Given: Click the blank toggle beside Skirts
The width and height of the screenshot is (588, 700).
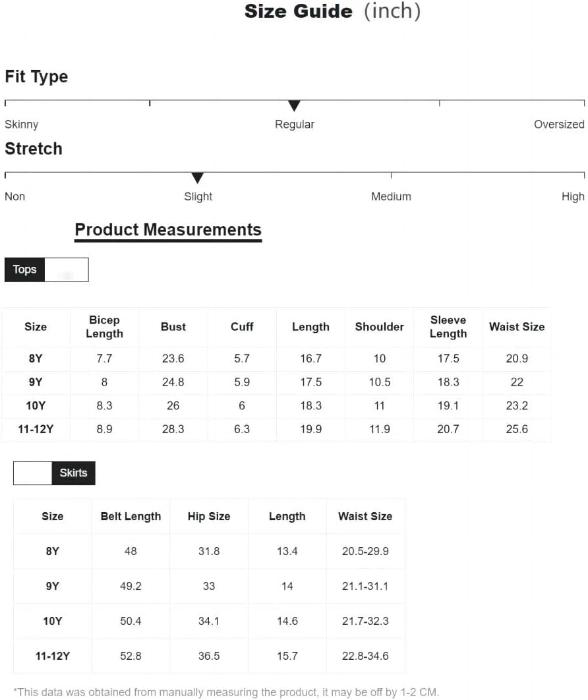Looking at the screenshot, I should [32, 473].
